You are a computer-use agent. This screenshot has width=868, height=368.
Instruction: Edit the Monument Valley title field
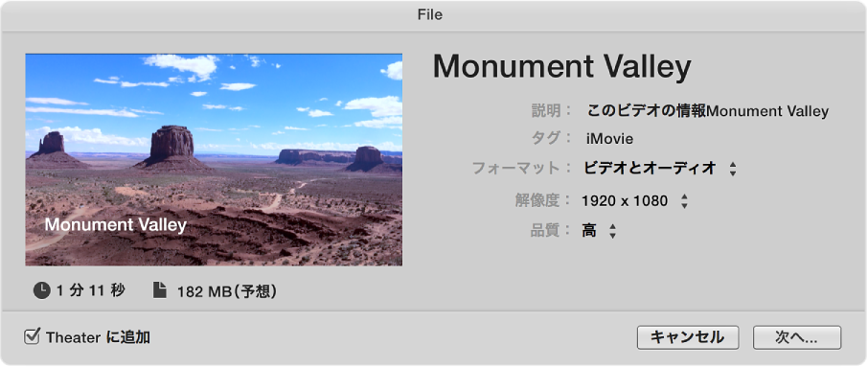(561, 67)
